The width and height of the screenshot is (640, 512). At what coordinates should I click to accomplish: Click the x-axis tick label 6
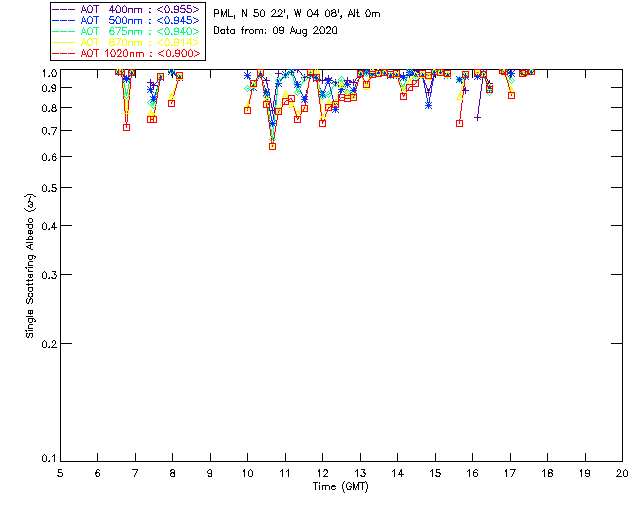click(x=98, y=473)
